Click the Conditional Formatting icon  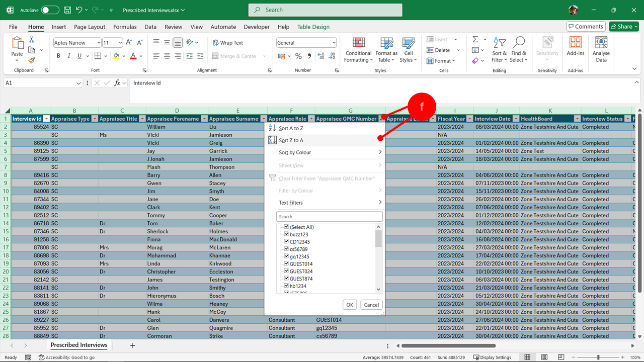pos(358,43)
